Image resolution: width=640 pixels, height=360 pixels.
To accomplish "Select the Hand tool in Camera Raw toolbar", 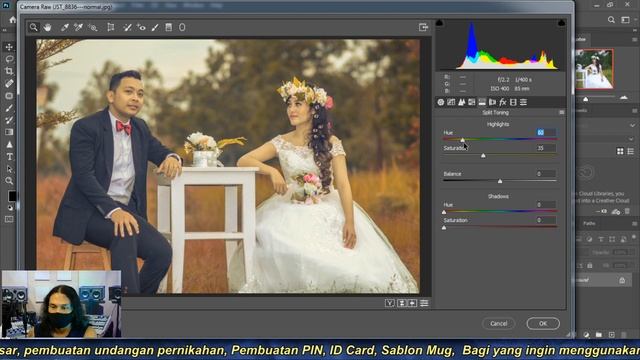I will point(47,27).
